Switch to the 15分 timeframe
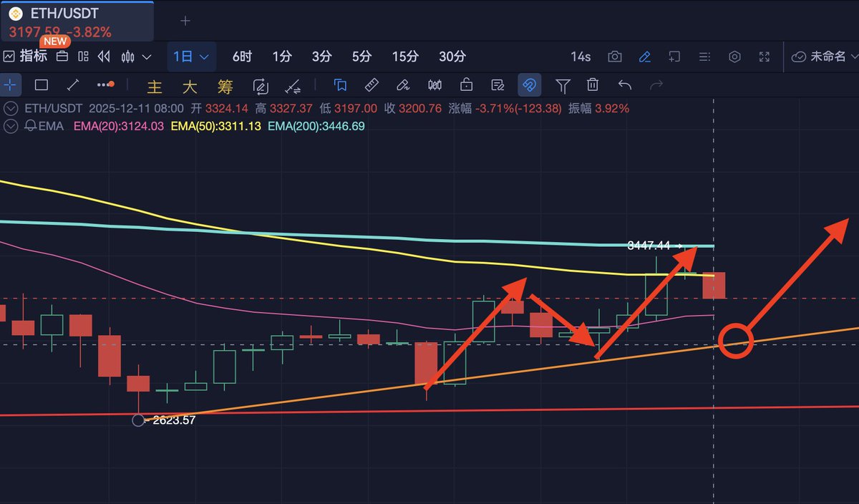 [x=404, y=57]
